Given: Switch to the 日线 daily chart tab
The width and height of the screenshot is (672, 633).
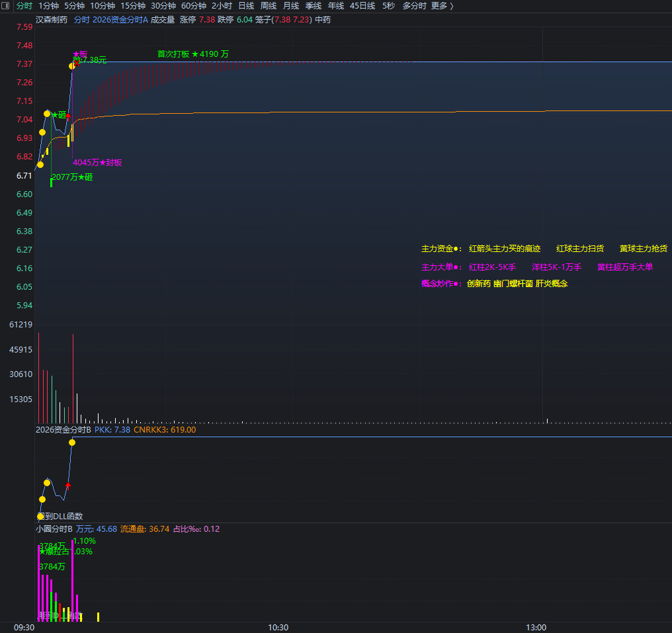Looking at the screenshot, I should [x=247, y=5].
